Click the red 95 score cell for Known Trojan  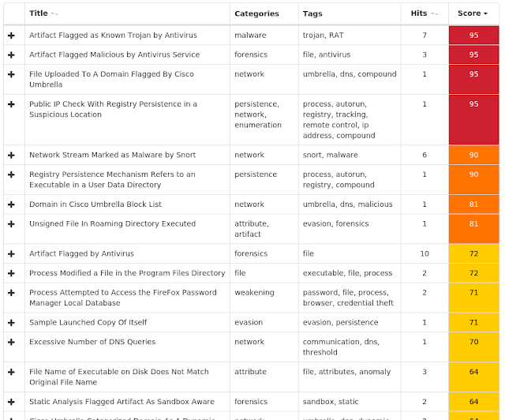click(473, 36)
